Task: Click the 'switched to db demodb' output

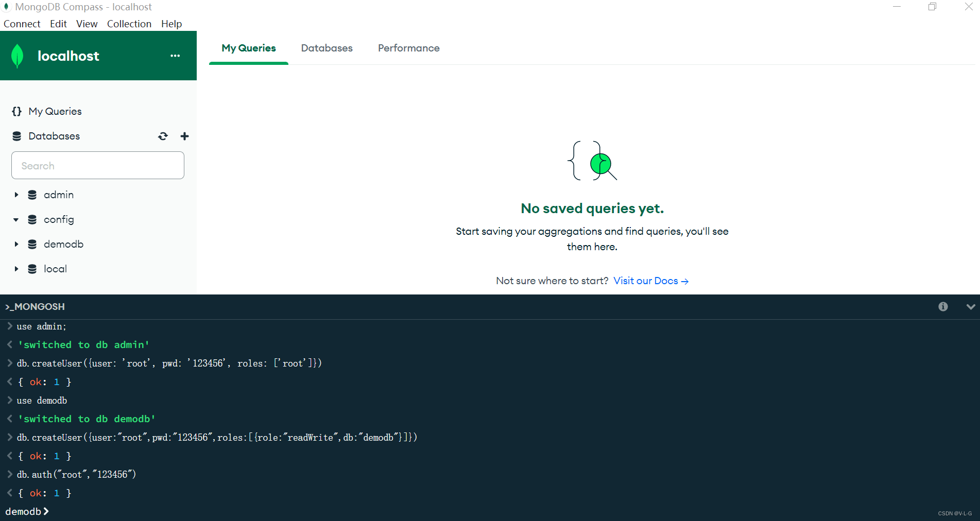Action: click(x=87, y=419)
